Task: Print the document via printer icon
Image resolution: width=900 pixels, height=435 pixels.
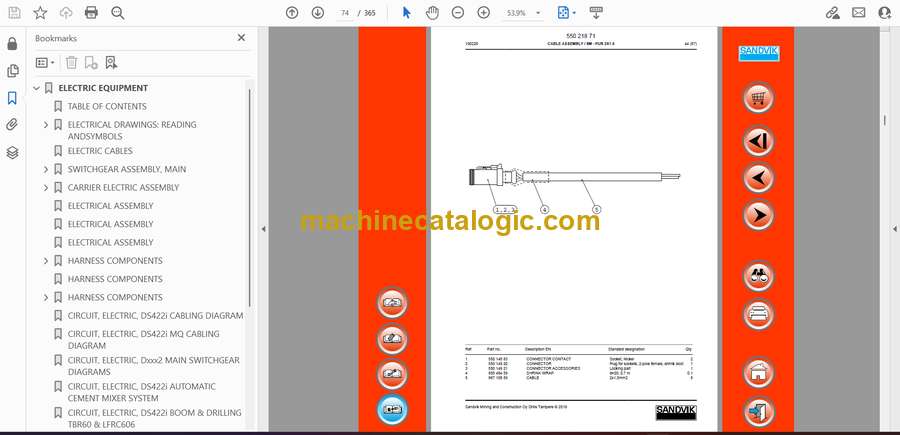Action: point(91,13)
